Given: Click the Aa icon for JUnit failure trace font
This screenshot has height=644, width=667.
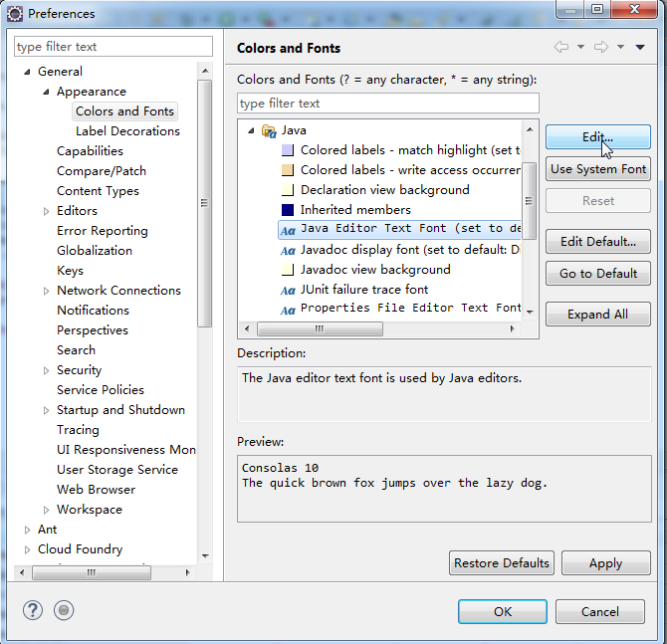Looking at the screenshot, I should (288, 290).
